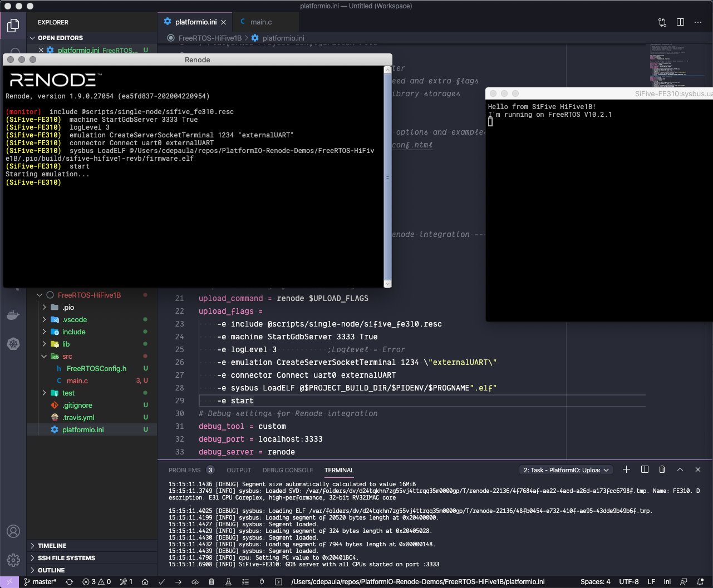Open changes compare icon in editor toolbar

662,22
